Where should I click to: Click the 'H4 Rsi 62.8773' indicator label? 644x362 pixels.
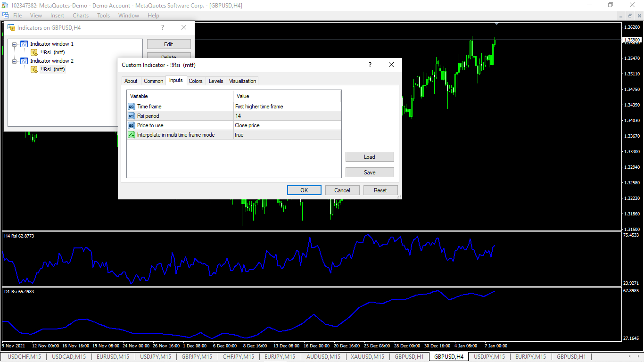[19, 236]
